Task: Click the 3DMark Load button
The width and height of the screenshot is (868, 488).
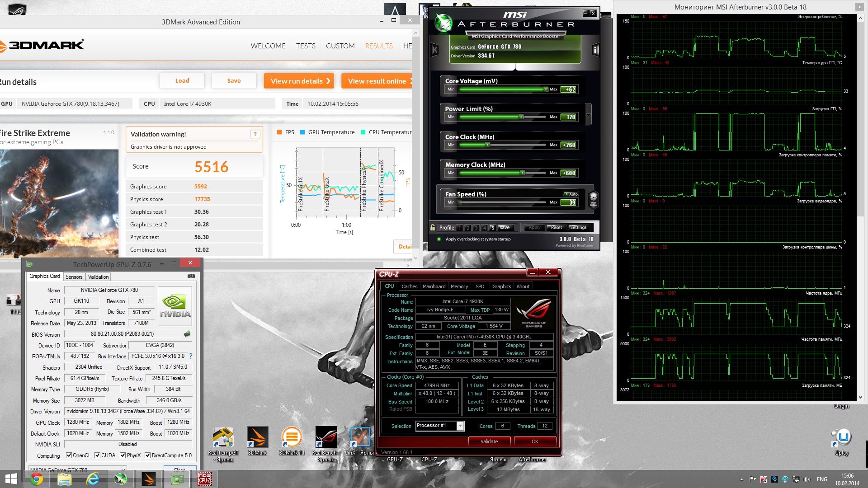Action: [x=182, y=81]
